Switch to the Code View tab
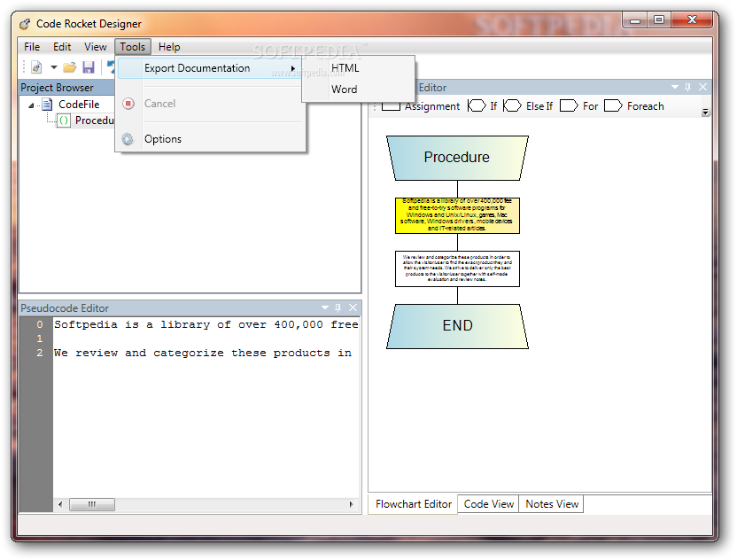Screen dimensions: 737x560 pos(488,504)
